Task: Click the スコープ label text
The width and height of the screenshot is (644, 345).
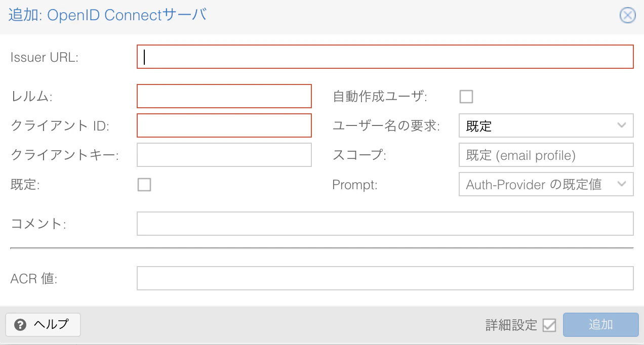Action: (x=359, y=155)
